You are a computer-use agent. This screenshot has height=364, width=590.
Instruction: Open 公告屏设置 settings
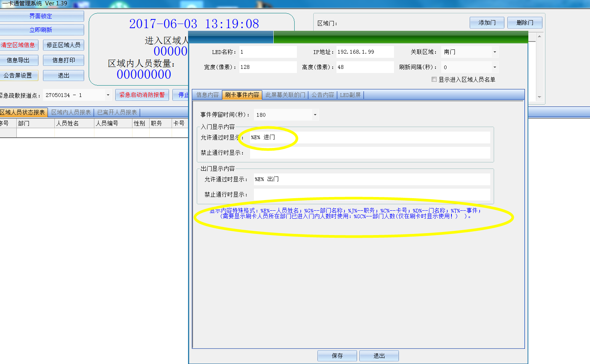[18, 75]
